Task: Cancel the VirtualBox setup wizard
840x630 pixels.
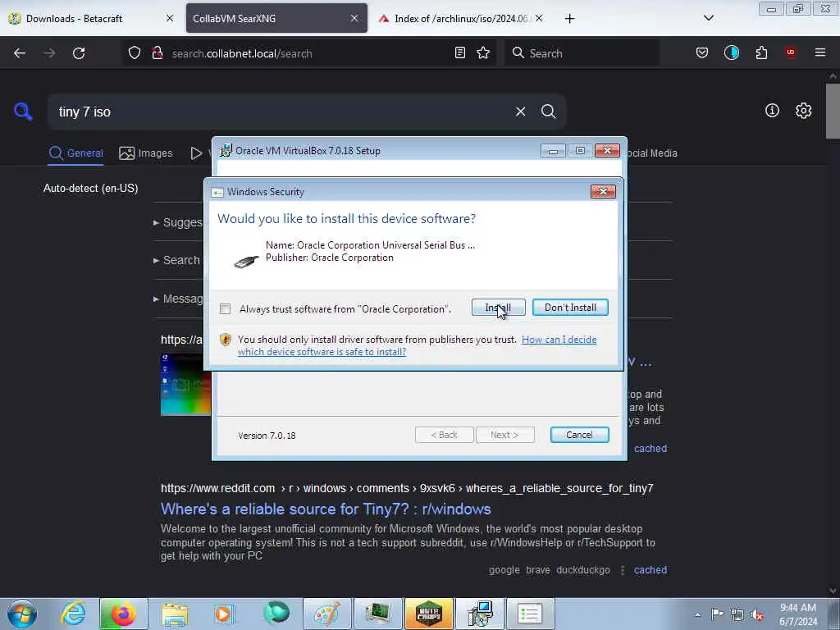Action: (x=579, y=435)
